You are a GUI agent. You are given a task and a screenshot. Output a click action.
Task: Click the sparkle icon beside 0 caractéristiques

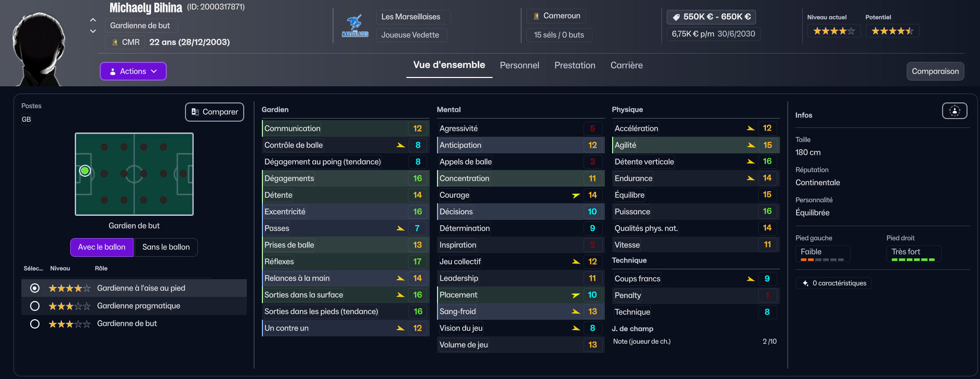click(805, 283)
